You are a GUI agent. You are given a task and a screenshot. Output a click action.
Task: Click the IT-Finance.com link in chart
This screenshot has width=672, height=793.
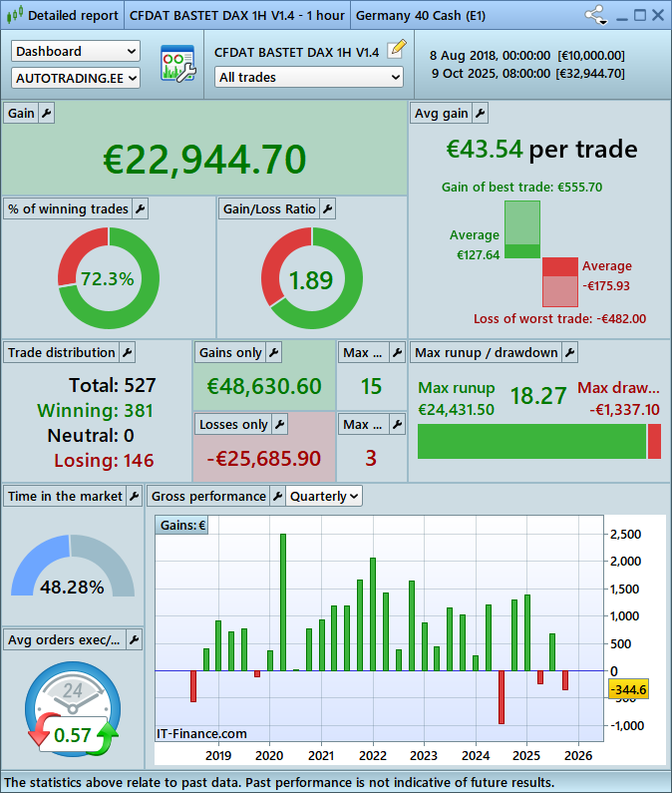[201, 733]
